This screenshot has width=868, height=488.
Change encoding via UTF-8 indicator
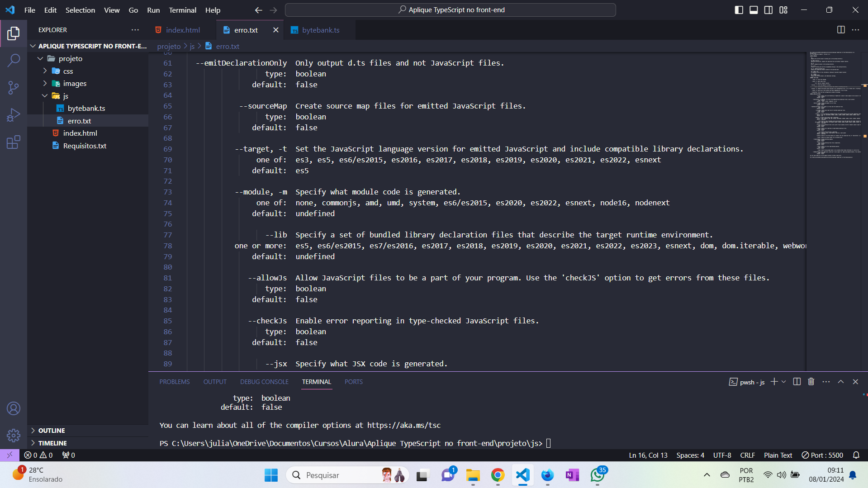[722, 455]
